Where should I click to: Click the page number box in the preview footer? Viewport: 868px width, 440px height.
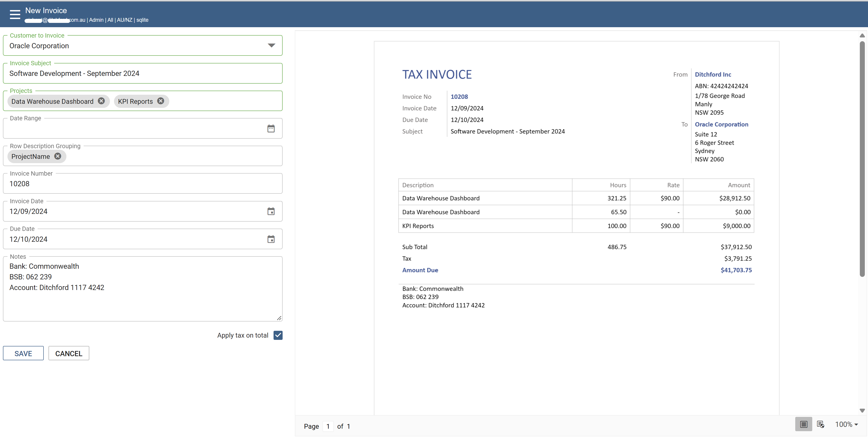(328, 426)
